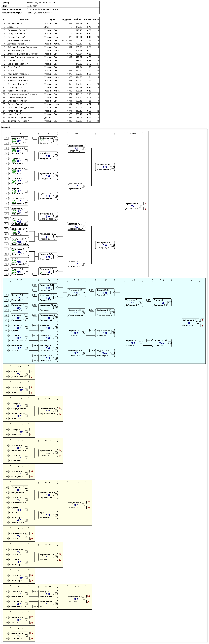Select the date cell 30.08.2014

[x=32, y=6]
